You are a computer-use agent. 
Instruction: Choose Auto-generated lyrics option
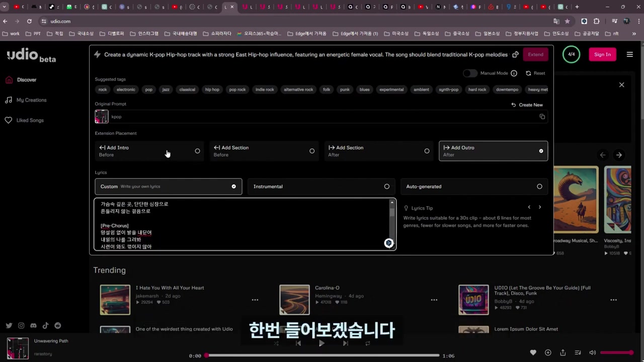(x=474, y=187)
